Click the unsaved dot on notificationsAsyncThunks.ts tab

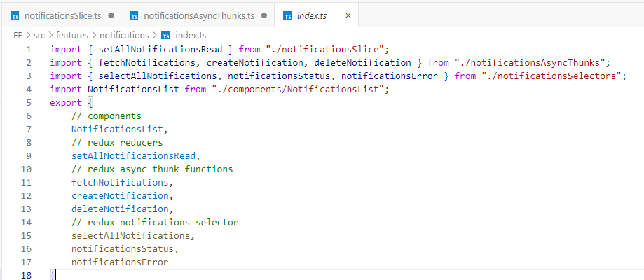pyautogui.click(x=264, y=15)
